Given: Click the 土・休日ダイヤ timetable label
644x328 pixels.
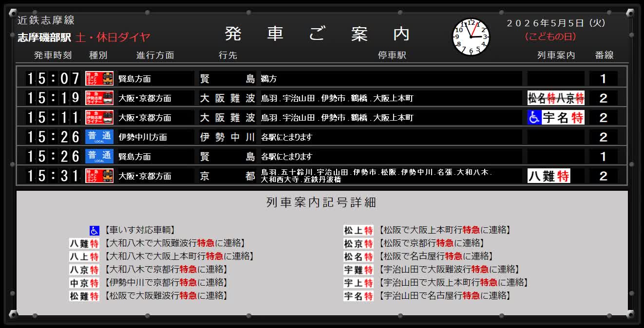Looking at the screenshot, I should (x=113, y=37).
